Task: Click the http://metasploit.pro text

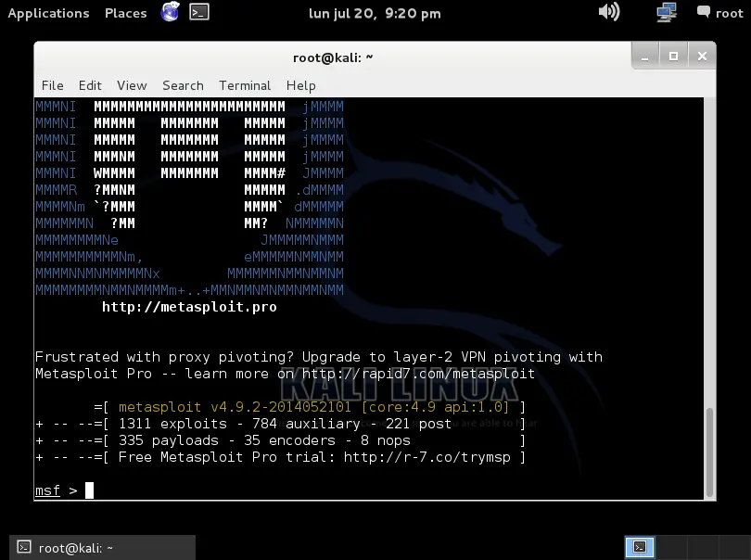Action: 189,307
